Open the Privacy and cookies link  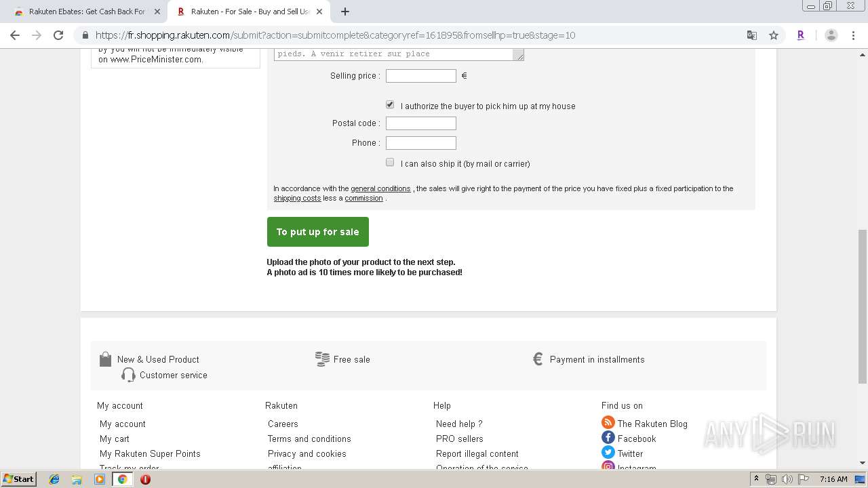click(x=307, y=453)
